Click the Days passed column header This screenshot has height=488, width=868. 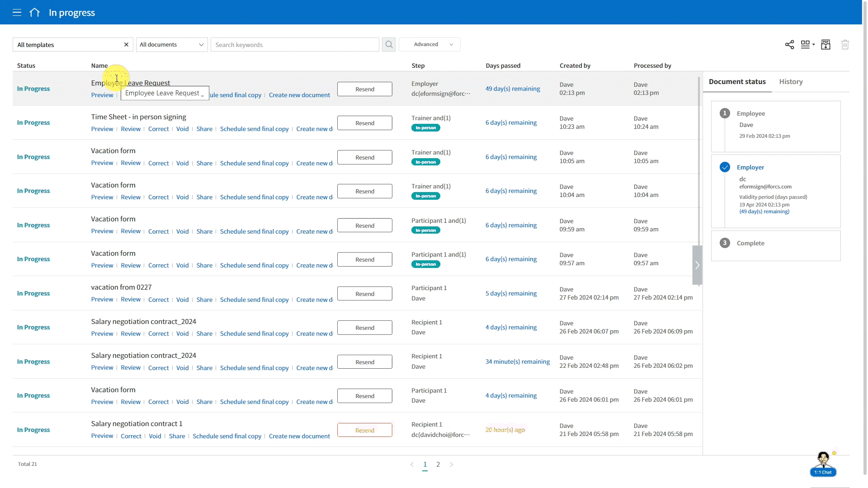[503, 66]
